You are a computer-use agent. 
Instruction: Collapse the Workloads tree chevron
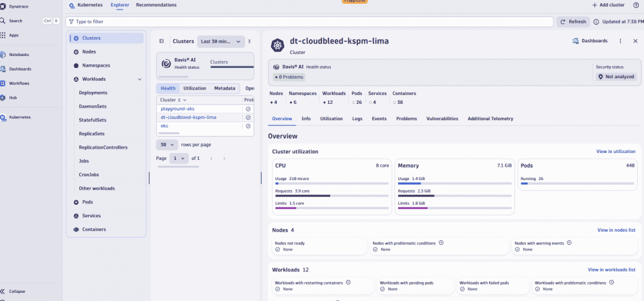[x=140, y=79]
